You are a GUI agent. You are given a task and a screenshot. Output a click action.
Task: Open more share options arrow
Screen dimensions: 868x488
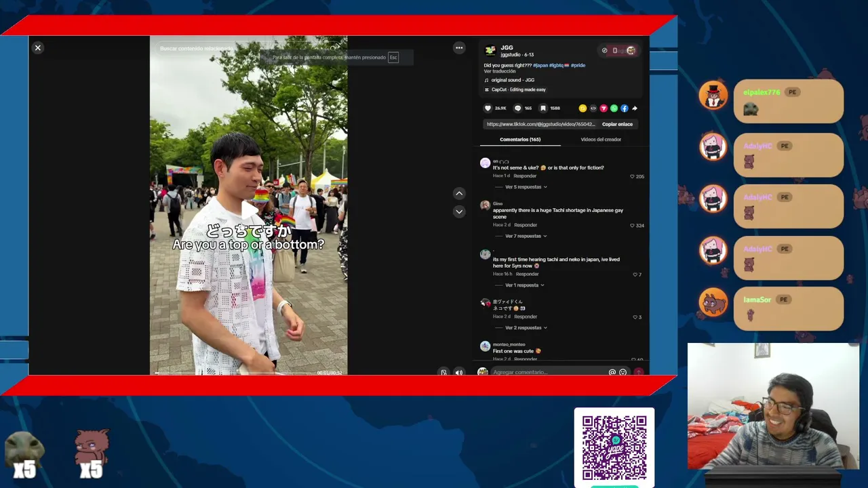635,108
